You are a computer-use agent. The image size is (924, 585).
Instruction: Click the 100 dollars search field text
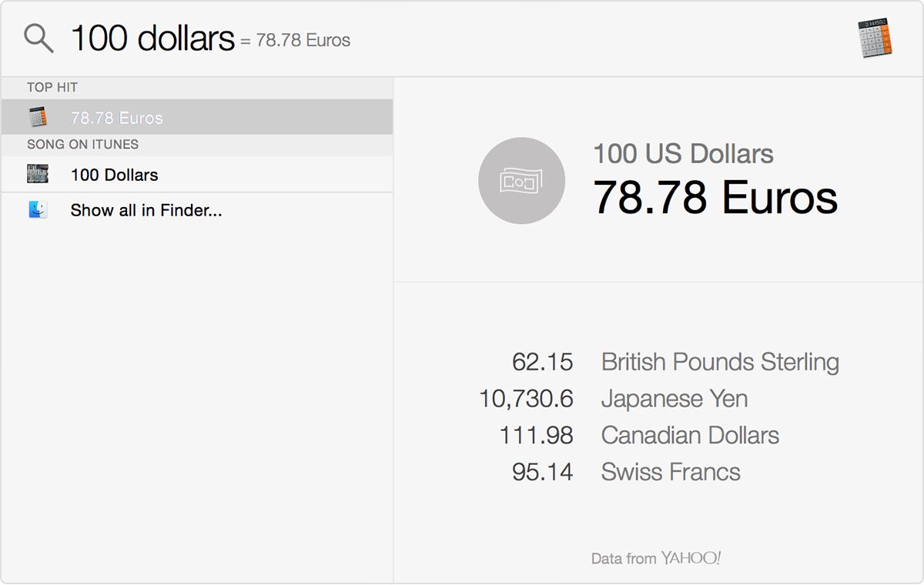pos(152,38)
